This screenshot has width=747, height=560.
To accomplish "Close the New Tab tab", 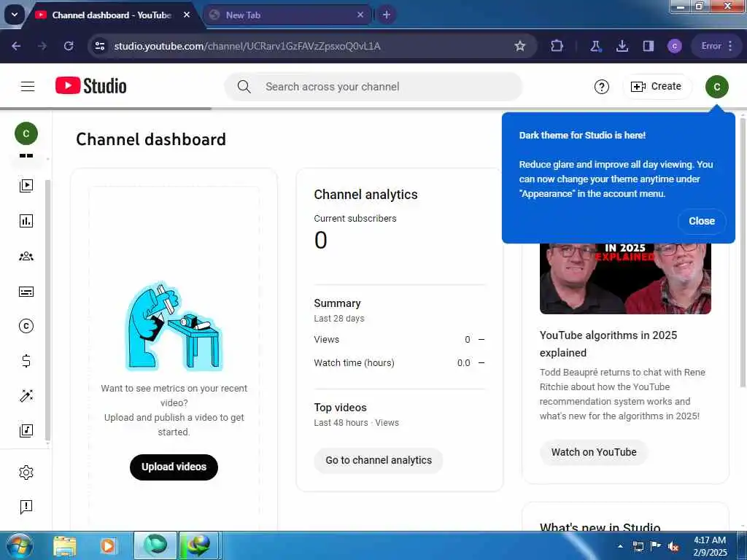I will 360,15.
